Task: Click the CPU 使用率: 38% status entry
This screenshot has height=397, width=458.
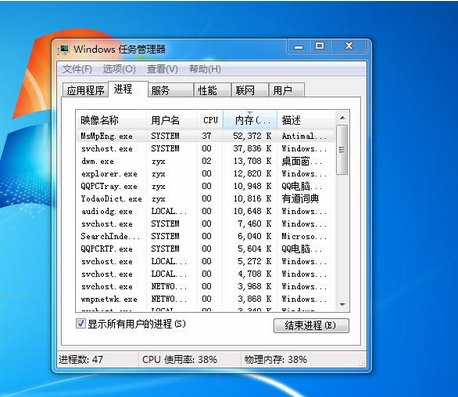Action: 179,360
